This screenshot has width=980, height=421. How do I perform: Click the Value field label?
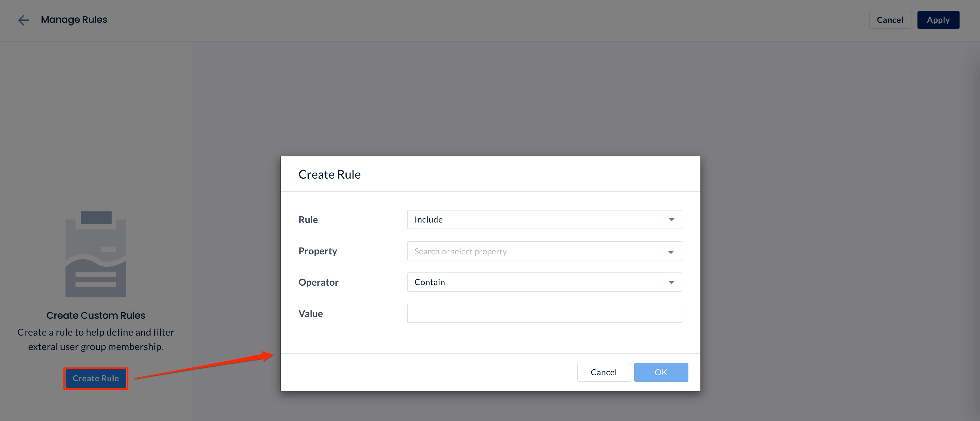click(311, 313)
